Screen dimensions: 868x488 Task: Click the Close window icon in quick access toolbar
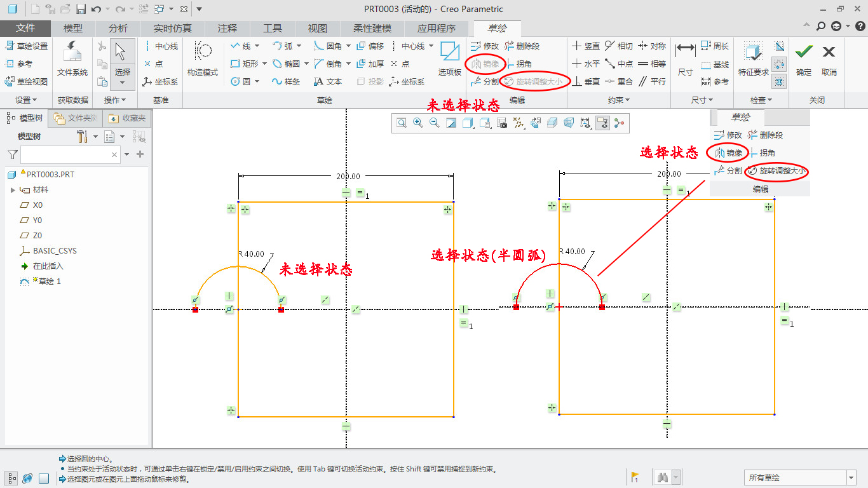184,9
